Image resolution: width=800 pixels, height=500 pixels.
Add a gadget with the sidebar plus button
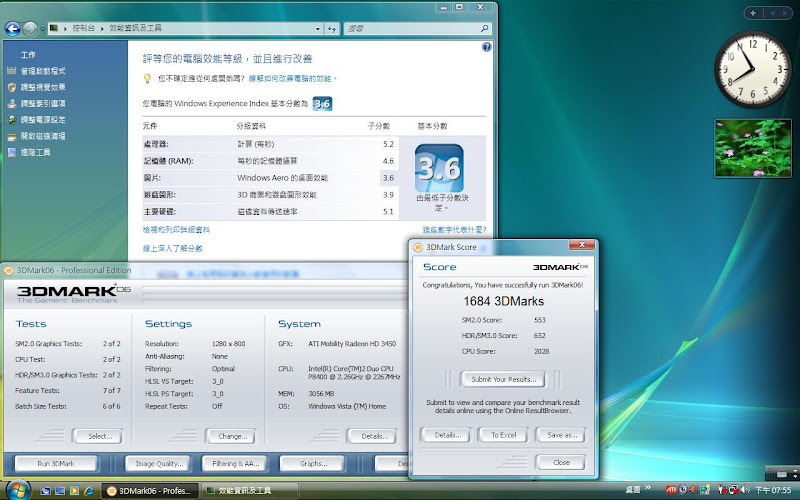753,13
